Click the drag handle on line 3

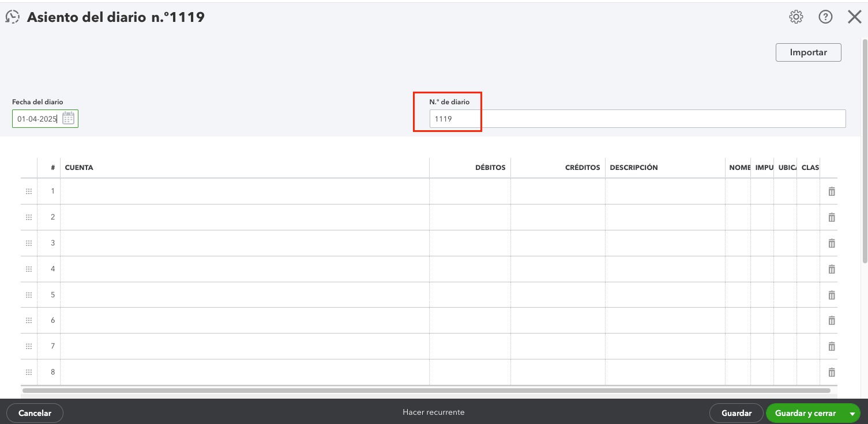click(29, 243)
